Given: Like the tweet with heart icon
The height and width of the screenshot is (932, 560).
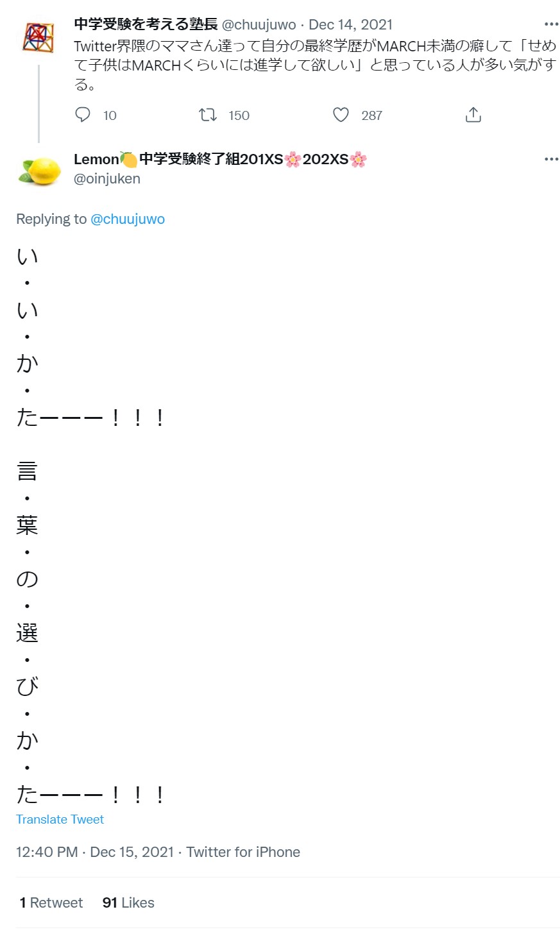Looking at the screenshot, I should (x=341, y=115).
